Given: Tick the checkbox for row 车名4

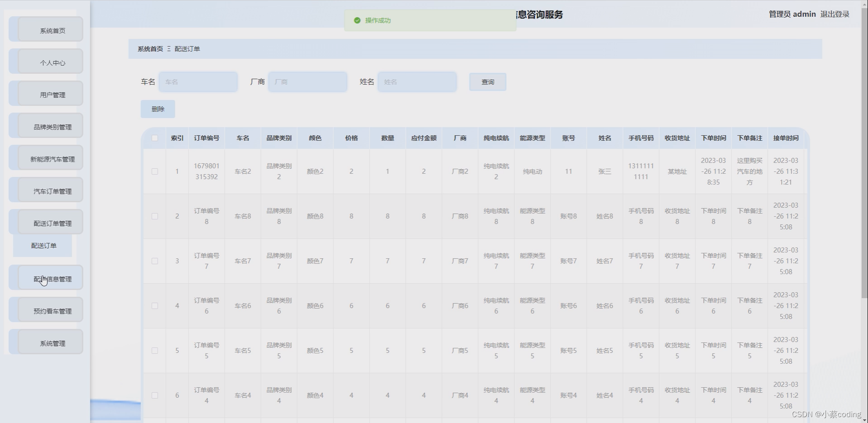Looking at the screenshot, I should (155, 395).
